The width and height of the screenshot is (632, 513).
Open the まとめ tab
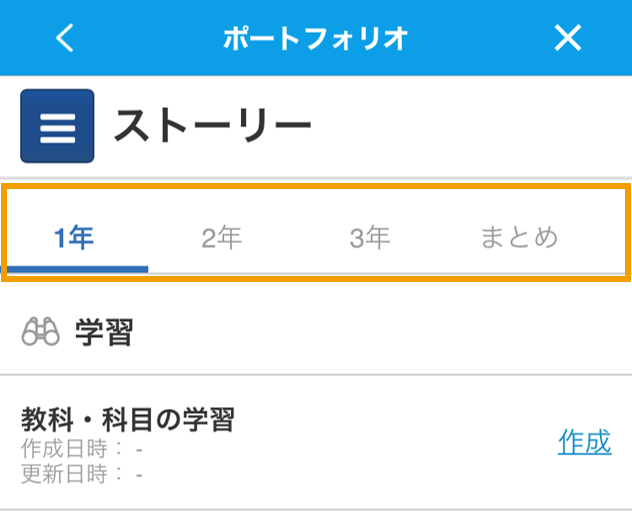(x=520, y=238)
